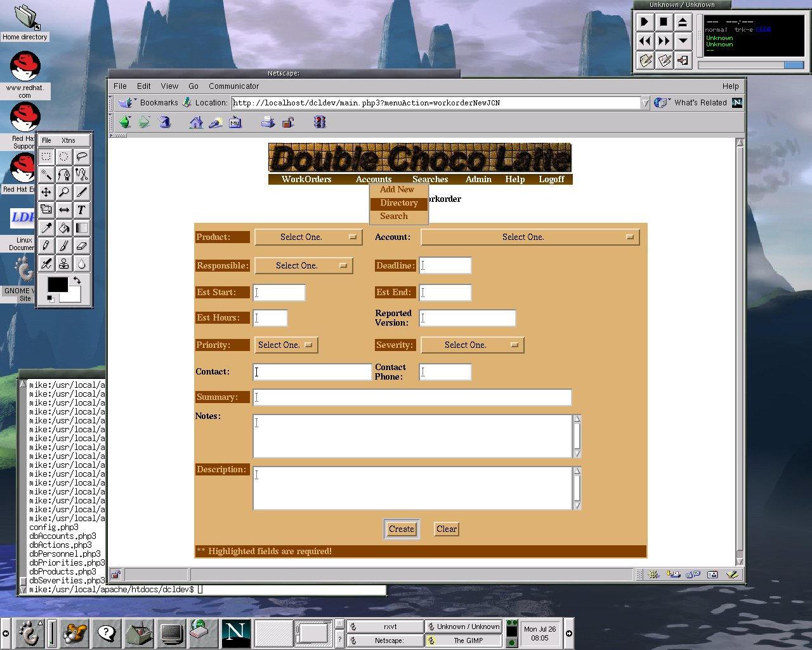Open the Netscape File menu
Screen dimensions: 812x650
120,86
